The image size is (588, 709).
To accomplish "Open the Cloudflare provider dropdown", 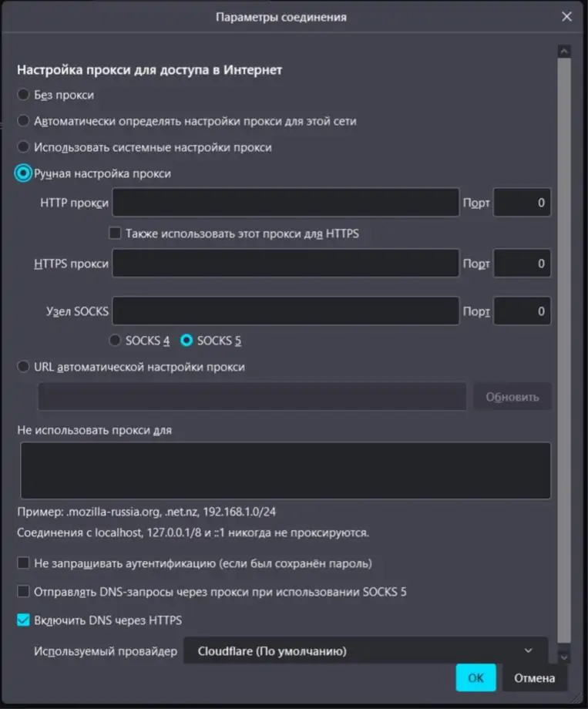I will point(365,650).
